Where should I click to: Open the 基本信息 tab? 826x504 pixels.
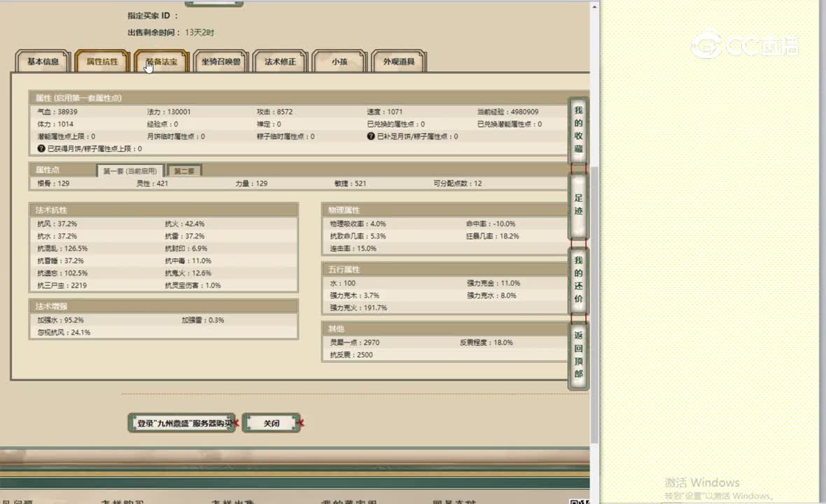43,62
